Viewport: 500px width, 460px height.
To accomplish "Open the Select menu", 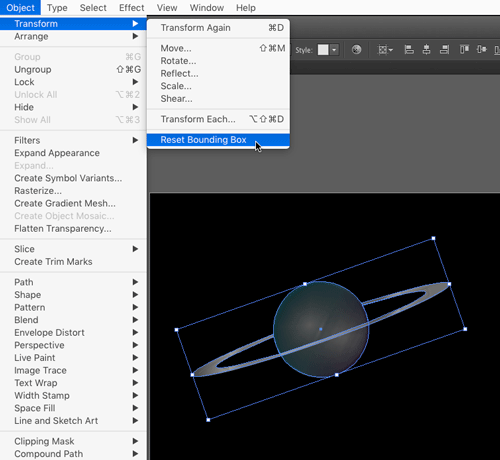I will coord(93,7).
